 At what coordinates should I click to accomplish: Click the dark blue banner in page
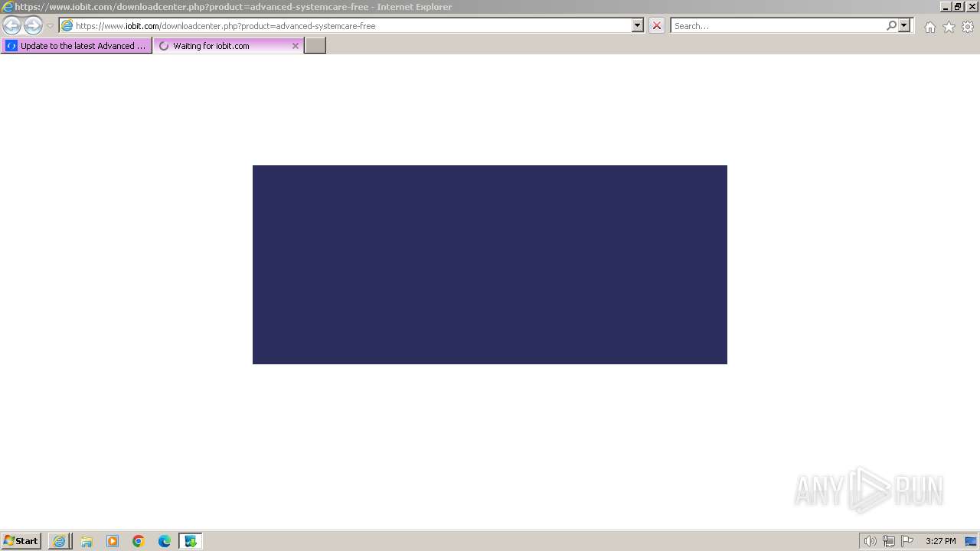tap(490, 265)
